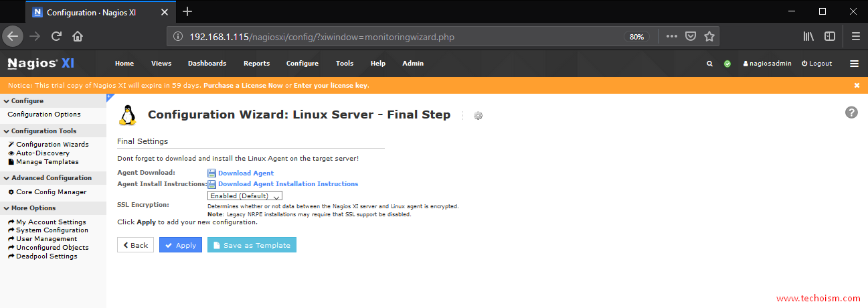Collapse the Advanced Configuration section
Screen dimensions: 868x308
tap(48, 178)
